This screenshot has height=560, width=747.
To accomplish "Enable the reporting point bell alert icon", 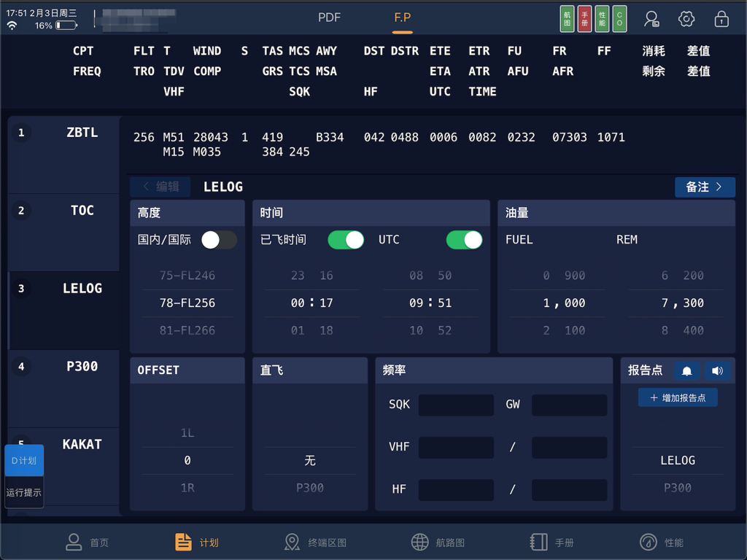I will click(686, 371).
